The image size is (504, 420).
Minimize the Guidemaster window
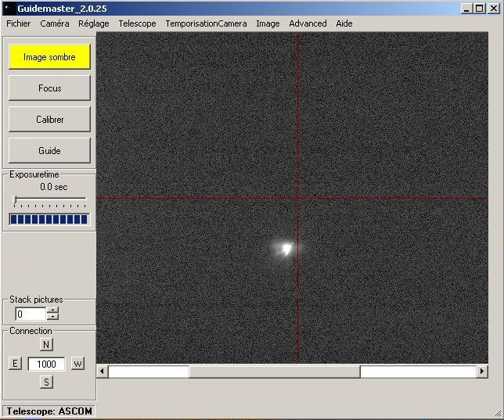466,9
